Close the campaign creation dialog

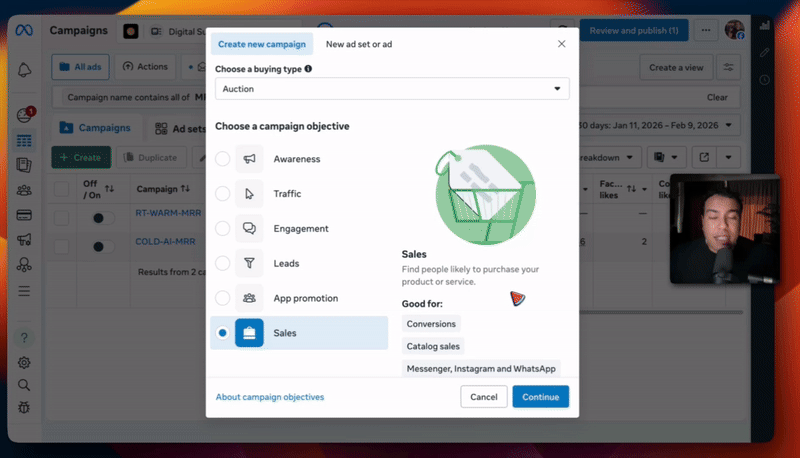tap(561, 44)
